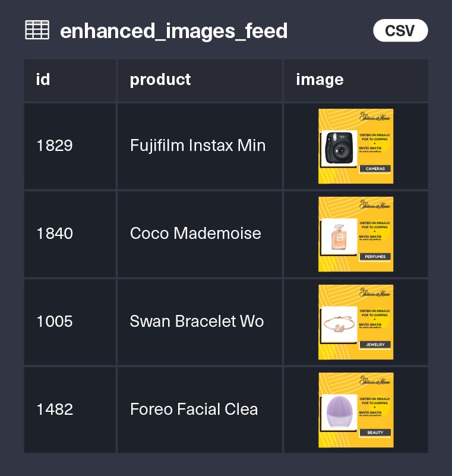Click the CSV badge button
452x476 pixels.
click(x=400, y=30)
